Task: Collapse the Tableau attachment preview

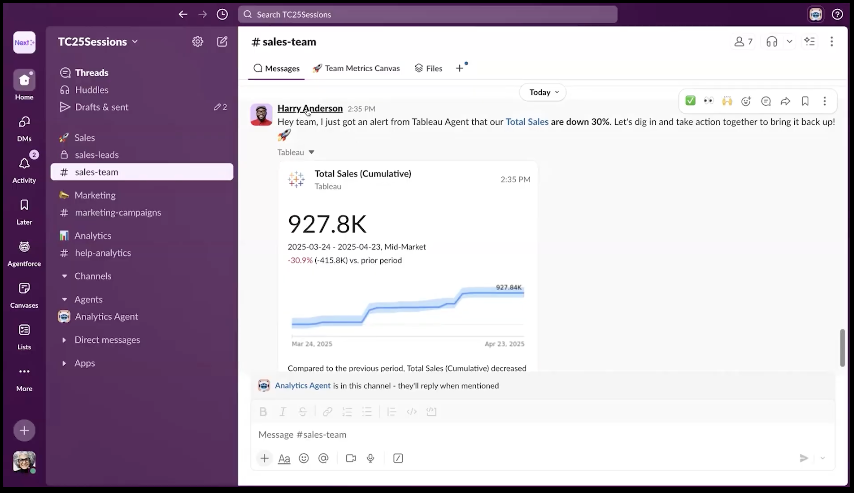Action: (x=312, y=152)
